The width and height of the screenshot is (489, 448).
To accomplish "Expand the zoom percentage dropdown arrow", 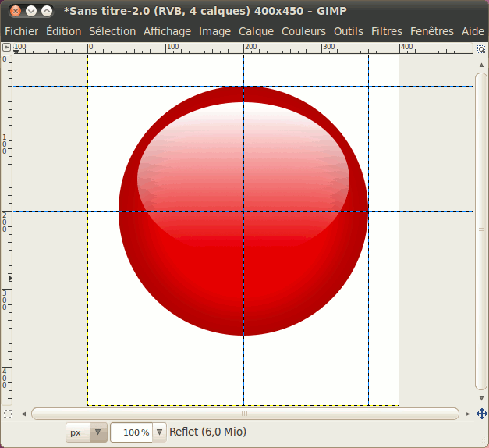I will click(x=160, y=432).
